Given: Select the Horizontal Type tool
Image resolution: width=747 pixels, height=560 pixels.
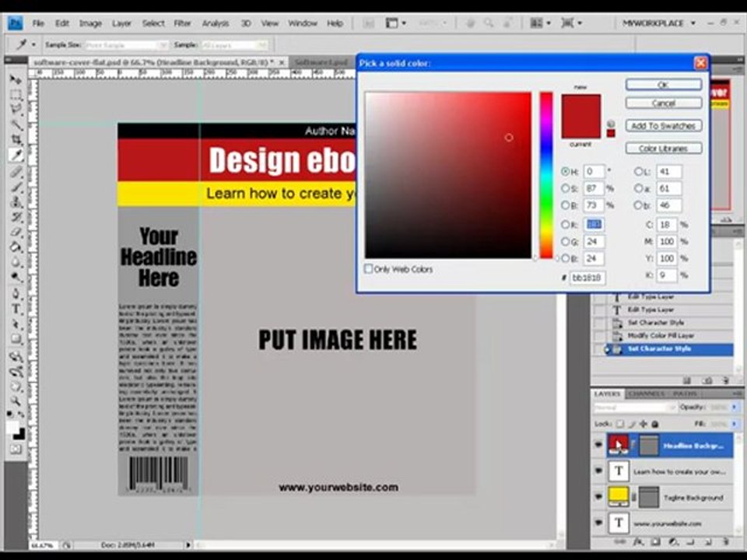Looking at the screenshot, I should coord(16,309).
